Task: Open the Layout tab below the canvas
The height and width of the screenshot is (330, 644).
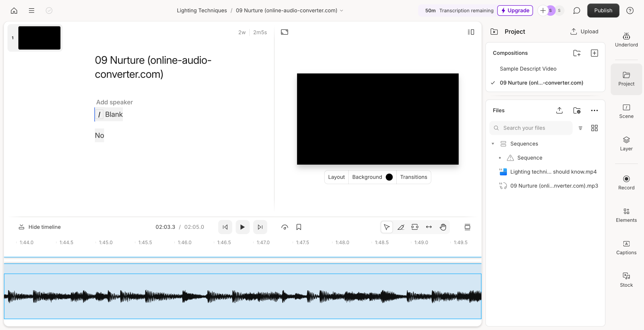Action: point(336,177)
